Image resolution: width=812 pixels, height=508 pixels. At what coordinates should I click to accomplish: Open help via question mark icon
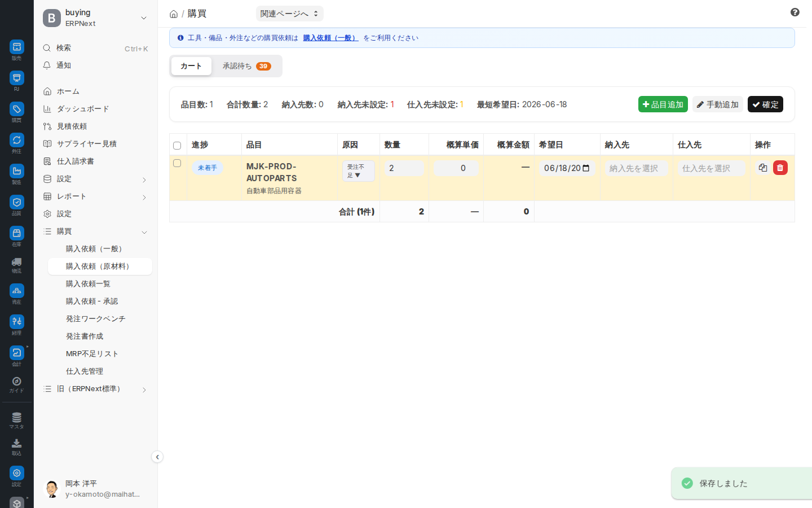click(795, 12)
